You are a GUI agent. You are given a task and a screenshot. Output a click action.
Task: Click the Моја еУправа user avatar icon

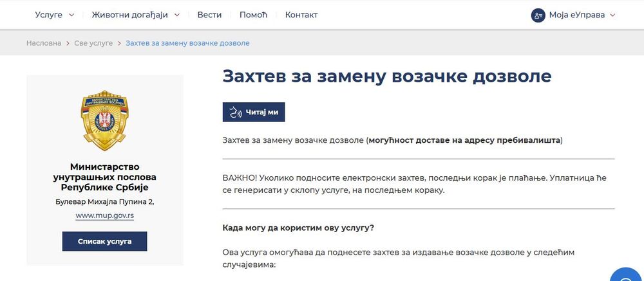538,15
